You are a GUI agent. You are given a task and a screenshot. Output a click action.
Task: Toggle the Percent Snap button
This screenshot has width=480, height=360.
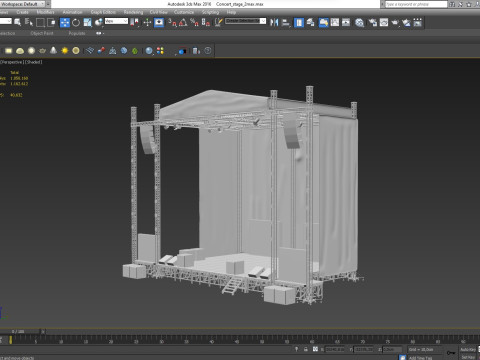(x=194, y=22)
